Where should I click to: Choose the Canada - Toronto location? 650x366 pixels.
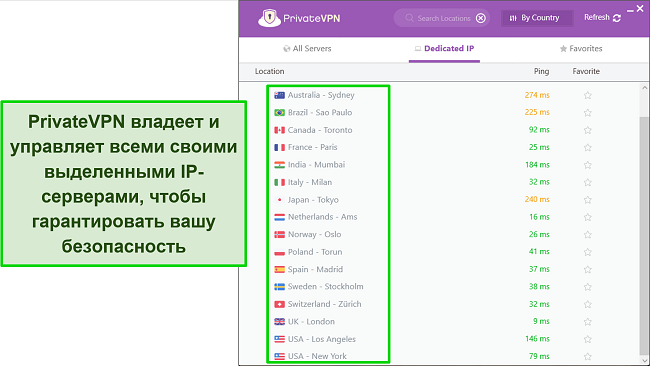click(x=320, y=130)
